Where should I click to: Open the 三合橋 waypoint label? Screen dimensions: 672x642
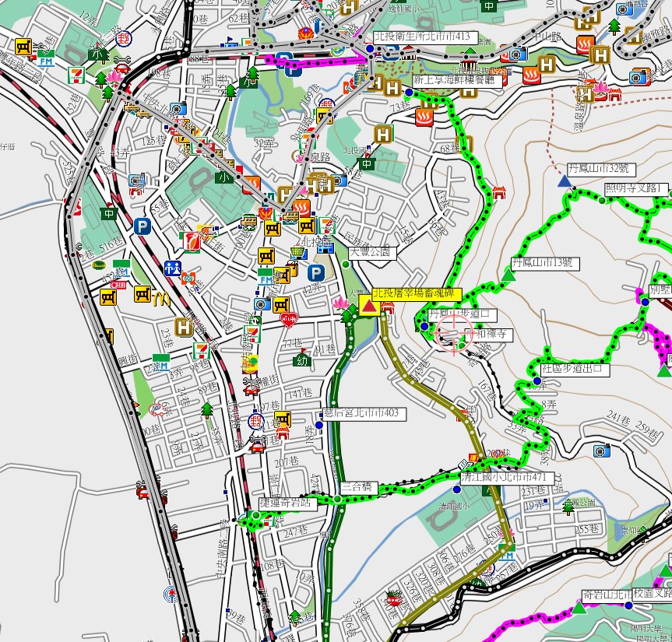coord(359,488)
